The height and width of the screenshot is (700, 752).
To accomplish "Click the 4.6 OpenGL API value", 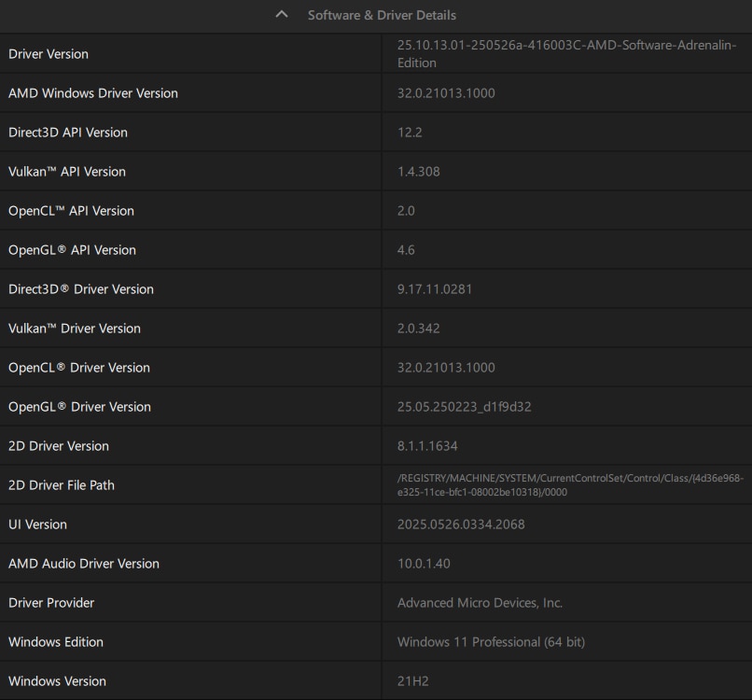I will 406,250.
